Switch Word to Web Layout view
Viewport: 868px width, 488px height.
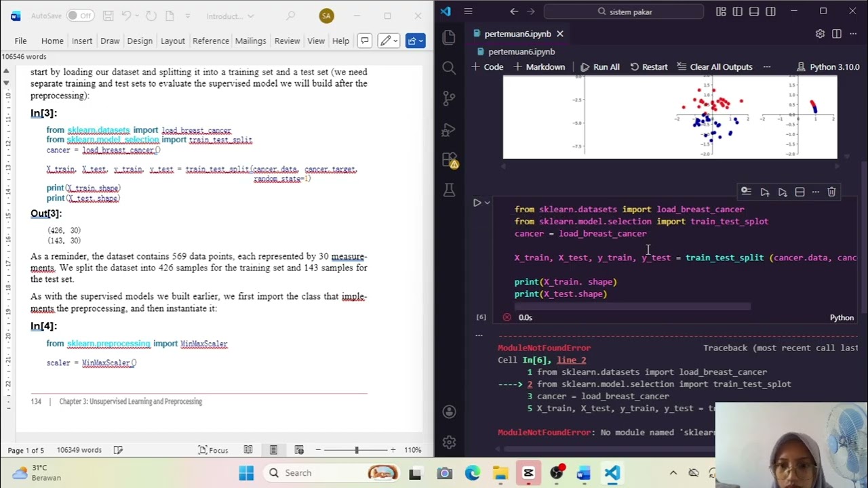[x=299, y=450]
